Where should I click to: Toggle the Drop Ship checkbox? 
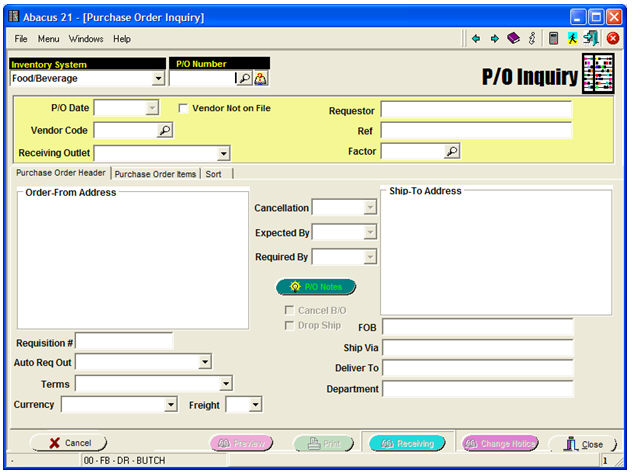pos(290,325)
